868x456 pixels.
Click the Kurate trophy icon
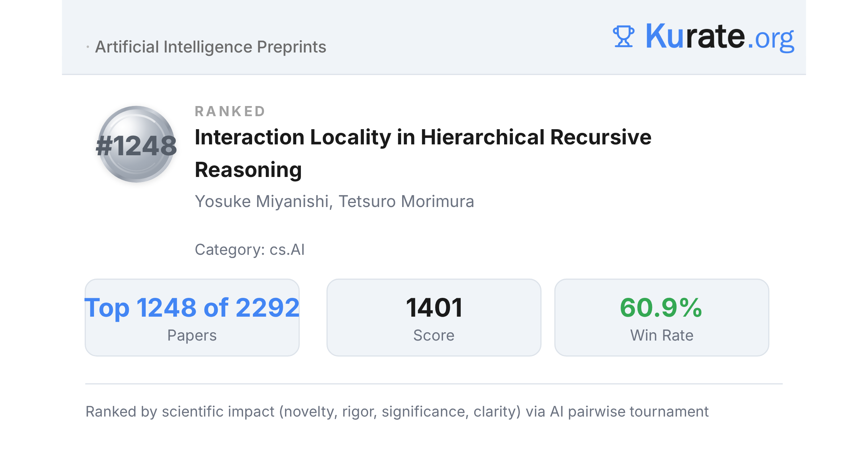coord(624,36)
